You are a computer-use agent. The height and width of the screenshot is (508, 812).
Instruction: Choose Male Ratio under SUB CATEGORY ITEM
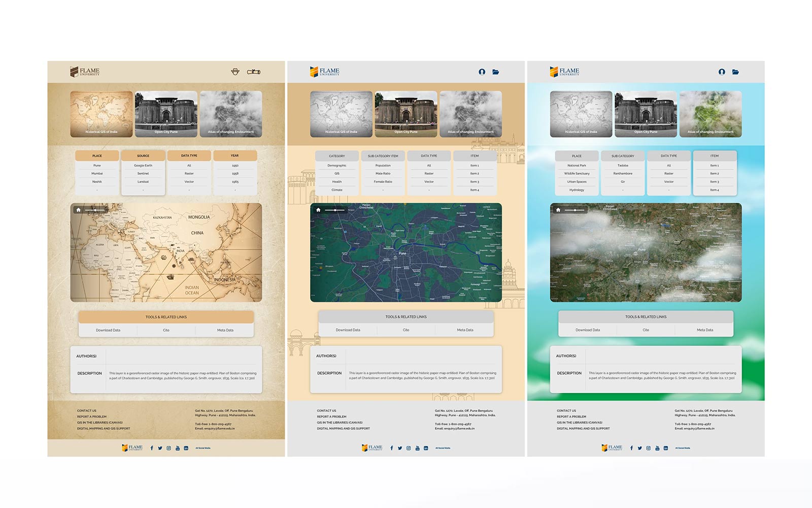383,173
